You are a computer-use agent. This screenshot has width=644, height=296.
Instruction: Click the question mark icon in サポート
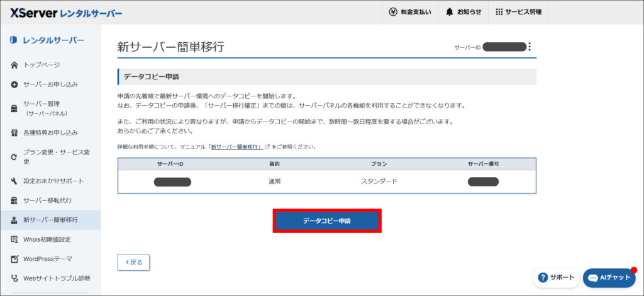pyautogui.click(x=543, y=278)
